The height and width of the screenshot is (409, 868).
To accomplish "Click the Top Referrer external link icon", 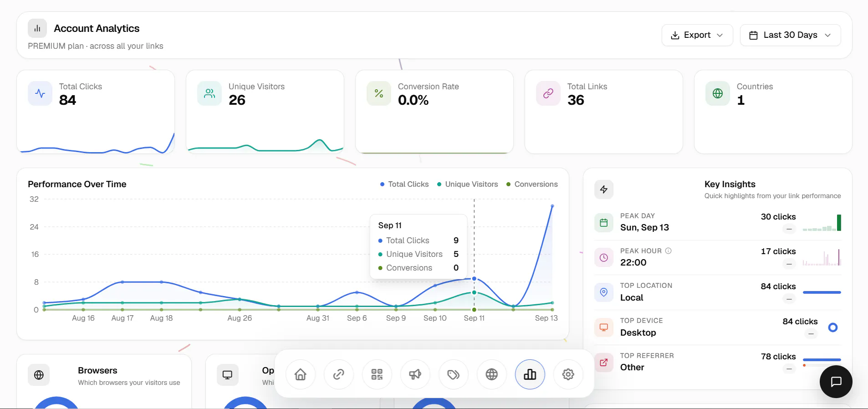I will tap(604, 363).
